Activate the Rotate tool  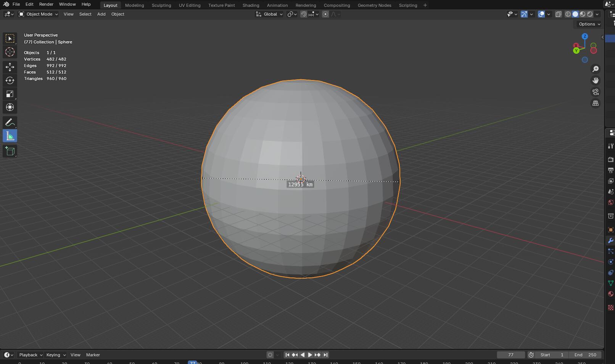point(10,80)
